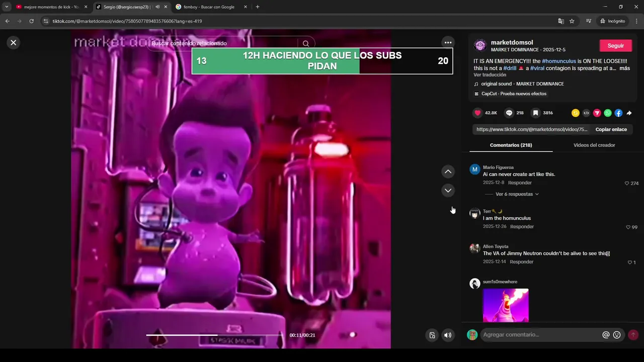Screen dimensions: 644x362
Task: Open the #viral hashtag link
Action: click(537, 68)
